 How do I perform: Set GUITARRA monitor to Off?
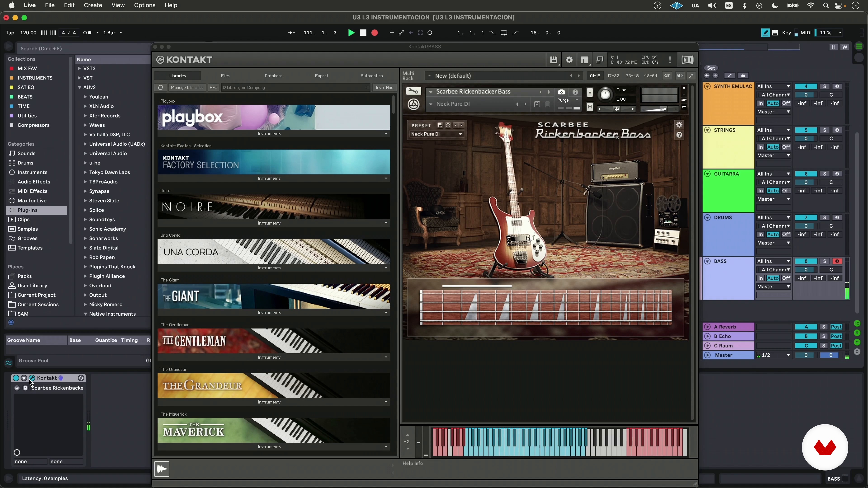(x=786, y=191)
